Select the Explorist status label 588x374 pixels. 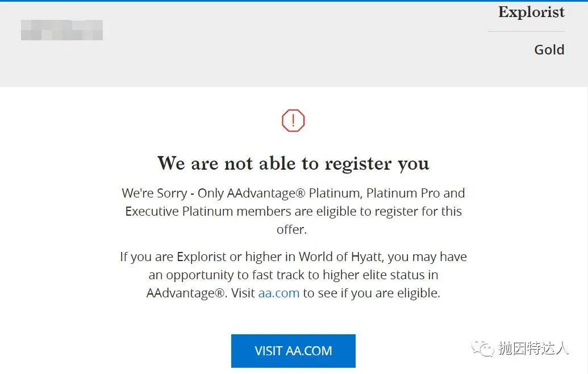[x=531, y=12]
